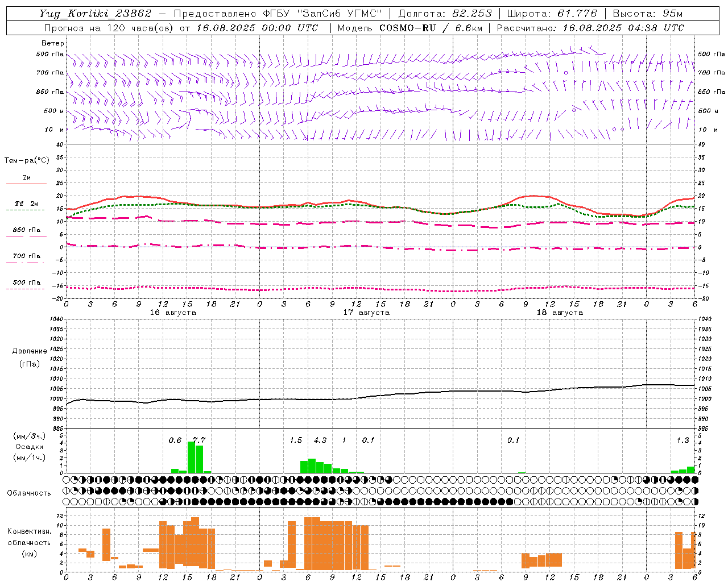
Task: Click the Долгота: 82.253 header value
Action: (x=445, y=14)
